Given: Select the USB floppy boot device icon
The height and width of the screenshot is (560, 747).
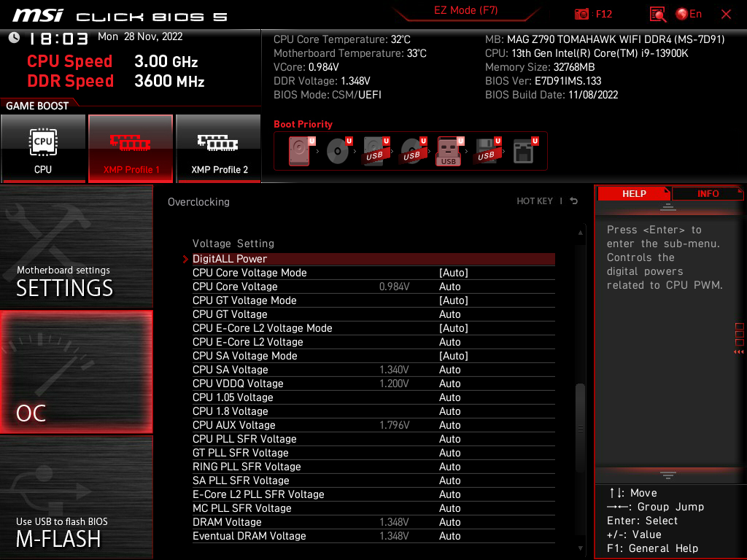Looking at the screenshot, I should (487, 151).
